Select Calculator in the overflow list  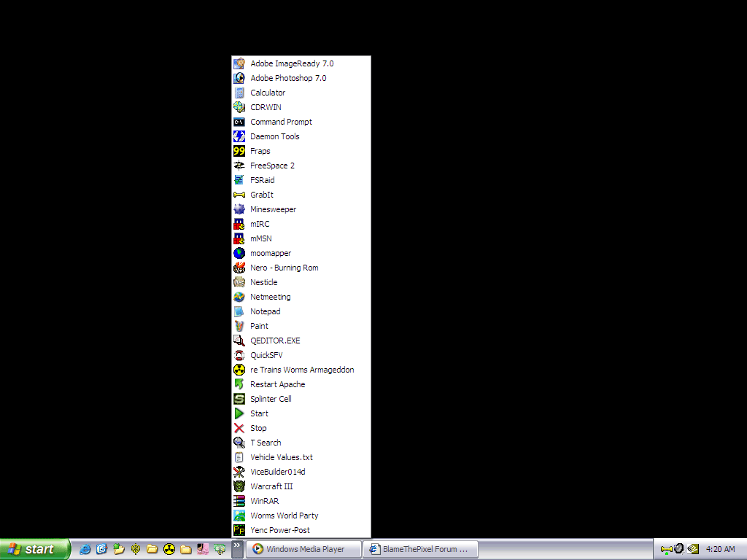(301, 93)
